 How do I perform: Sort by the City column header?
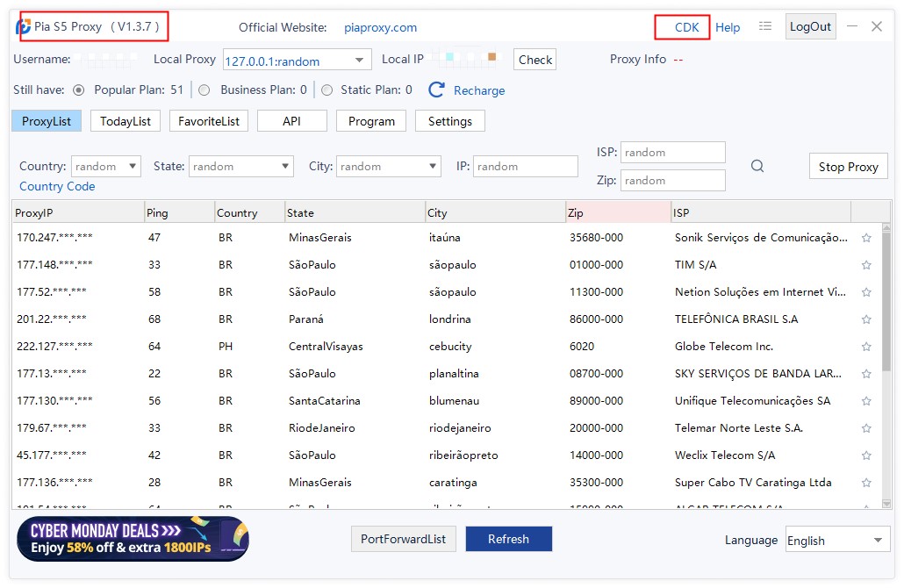(495, 212)
